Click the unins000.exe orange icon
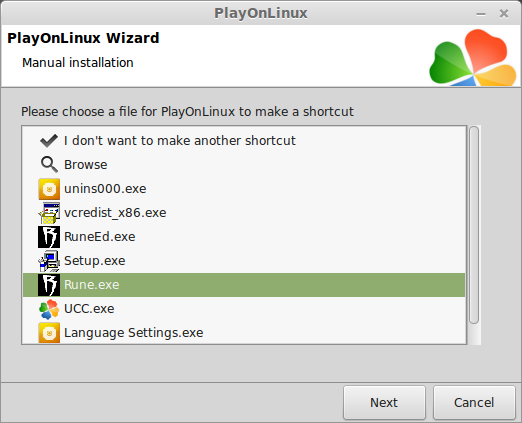Image resolution: width=522 pixels, height=423 pixels. tap(49, 189)
